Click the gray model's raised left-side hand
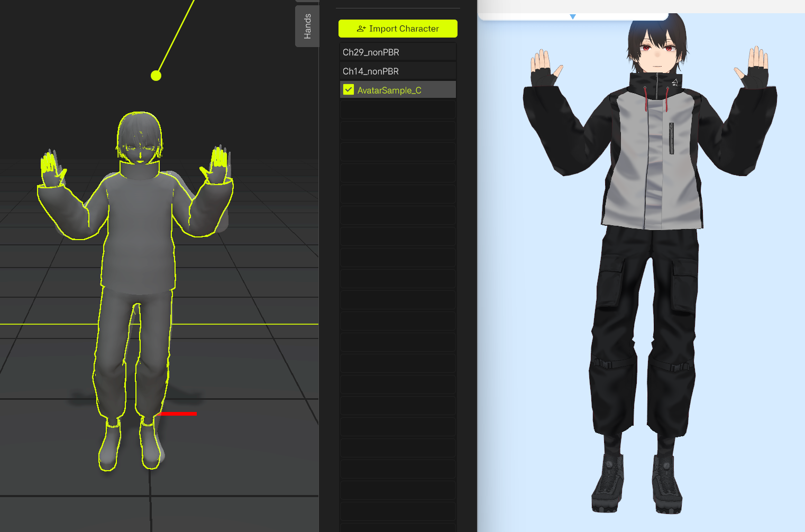Screen dimensions: 805x532 point(51,168)
